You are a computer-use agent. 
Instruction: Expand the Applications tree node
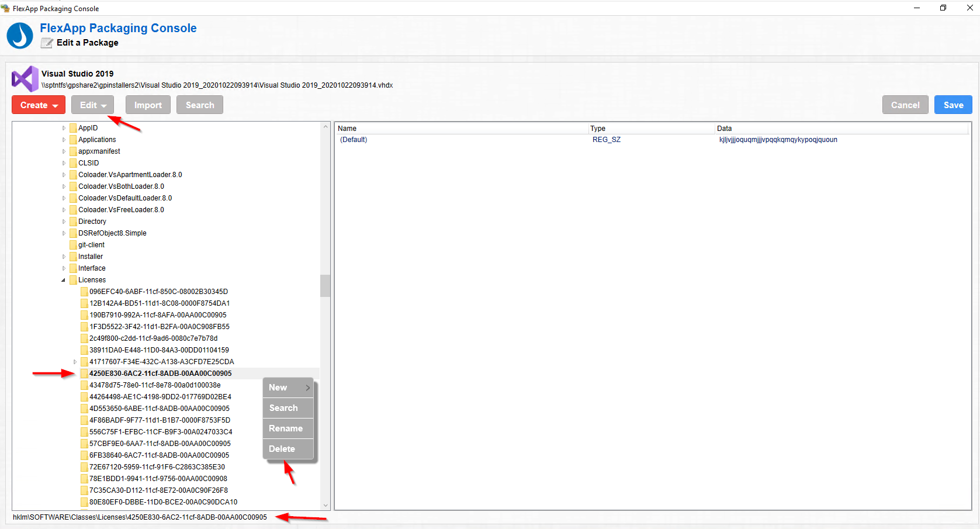pyautogui.click(x=64, y=140)
